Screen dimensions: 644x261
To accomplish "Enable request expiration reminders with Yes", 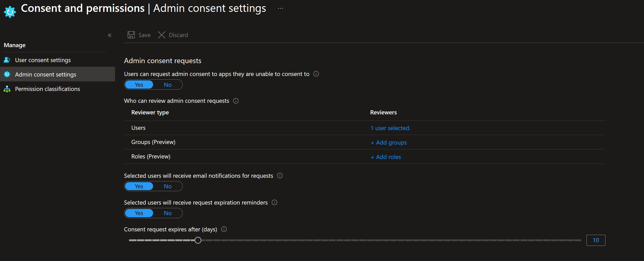I will (x=139, y=213).
